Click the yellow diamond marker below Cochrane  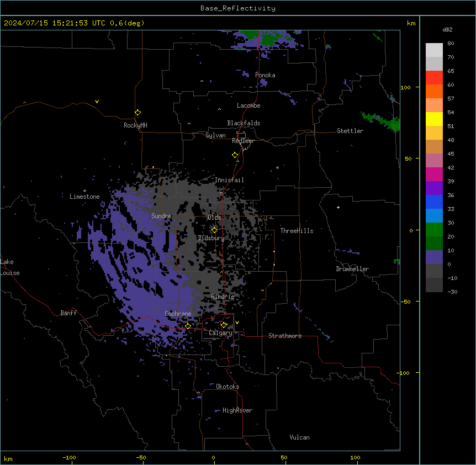click(x=188, y=326)
